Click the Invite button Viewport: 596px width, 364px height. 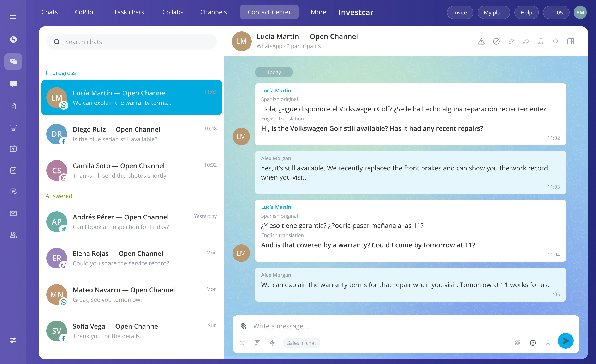(x=460, y=12)
